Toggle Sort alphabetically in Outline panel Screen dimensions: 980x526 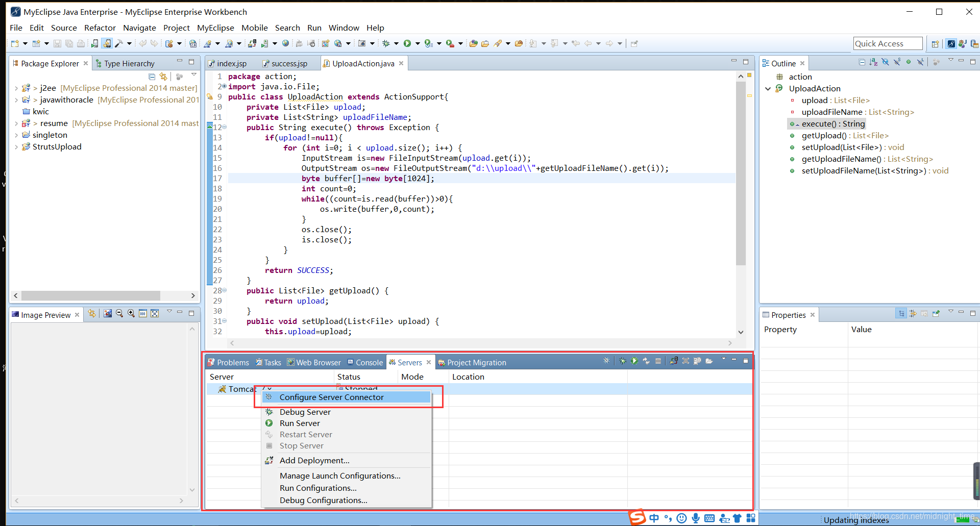[x=873, y=62]
